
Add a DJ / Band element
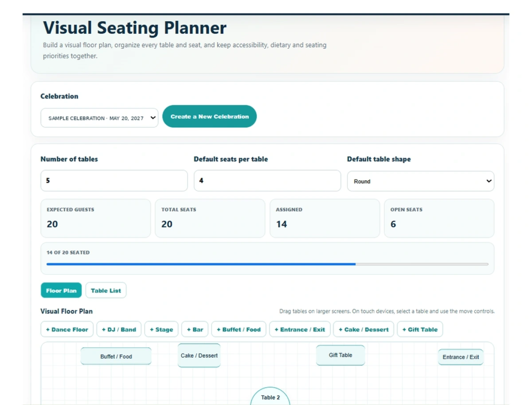pyautogui.click(x=119, y=329)
